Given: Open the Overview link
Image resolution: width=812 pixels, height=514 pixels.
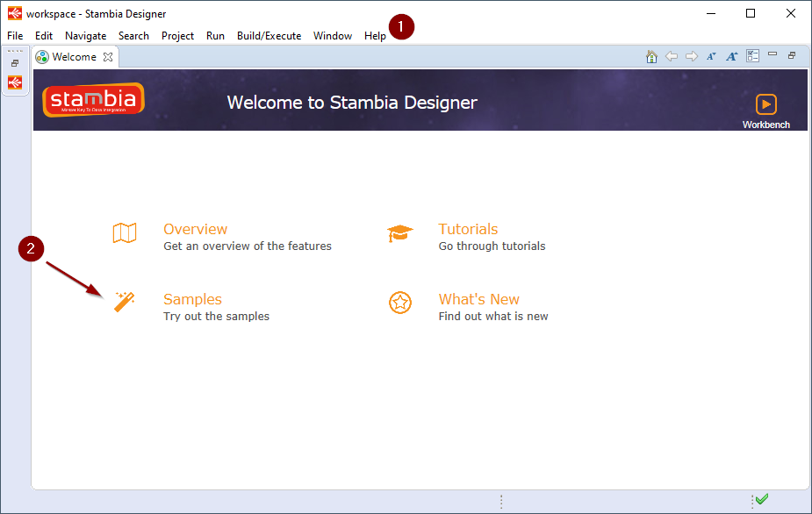Looking at the screenshot, I should tap(195, 229).
